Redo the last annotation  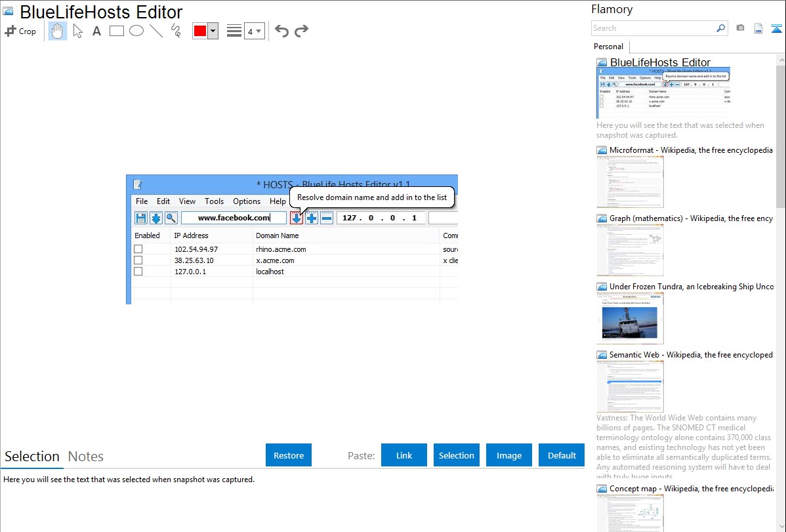301,31
